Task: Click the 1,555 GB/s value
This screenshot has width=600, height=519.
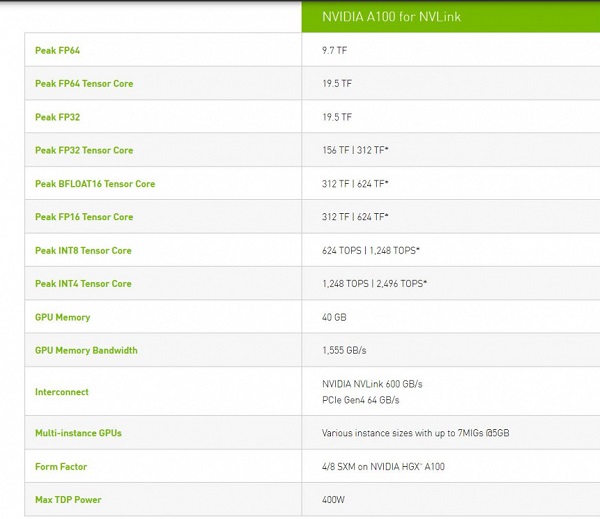Action: tap(344, 351)
